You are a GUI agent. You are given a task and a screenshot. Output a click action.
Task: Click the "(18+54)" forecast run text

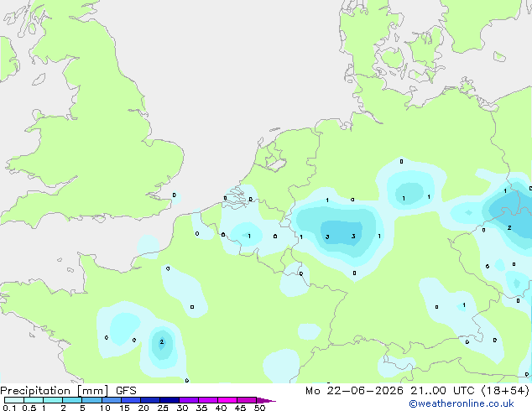coord(505,391)
